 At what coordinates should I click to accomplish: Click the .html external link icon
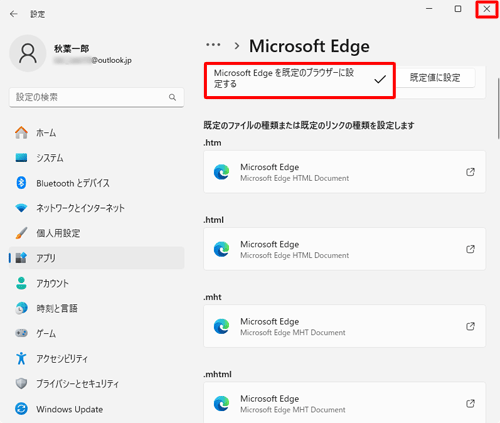point(470,249)
